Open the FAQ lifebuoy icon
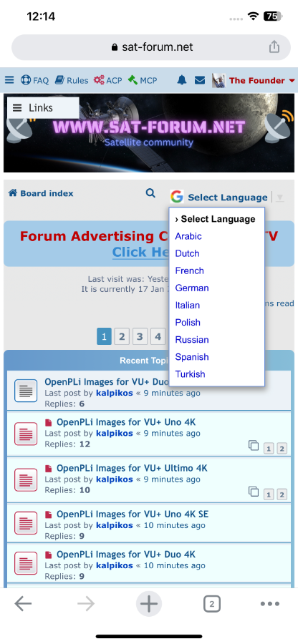 (26, 80)
